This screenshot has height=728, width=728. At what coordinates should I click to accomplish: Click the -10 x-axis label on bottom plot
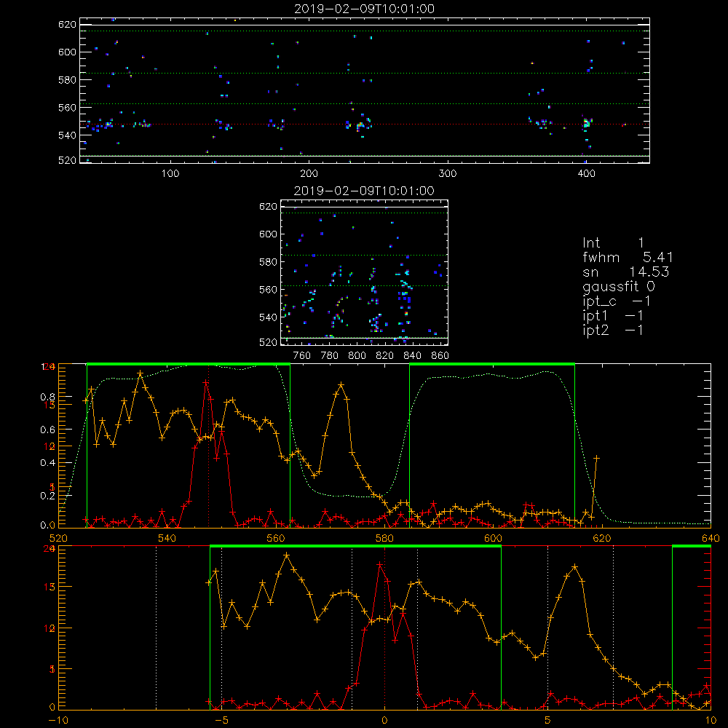[x=58, y=720]
